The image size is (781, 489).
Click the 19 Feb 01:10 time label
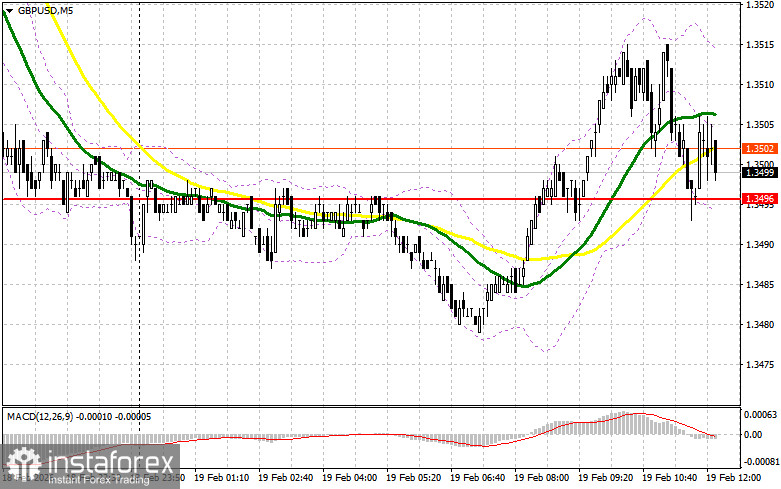pyautogui.click(x=222, y=478)
